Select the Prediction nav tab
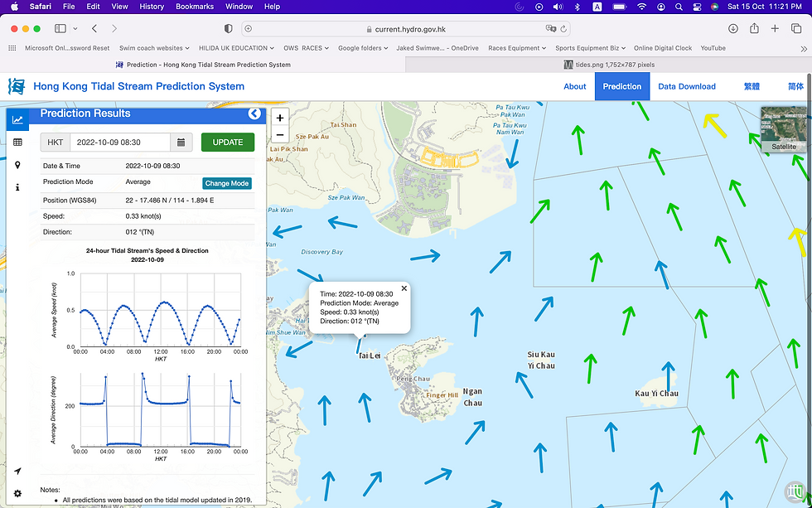 click(622, 86)
